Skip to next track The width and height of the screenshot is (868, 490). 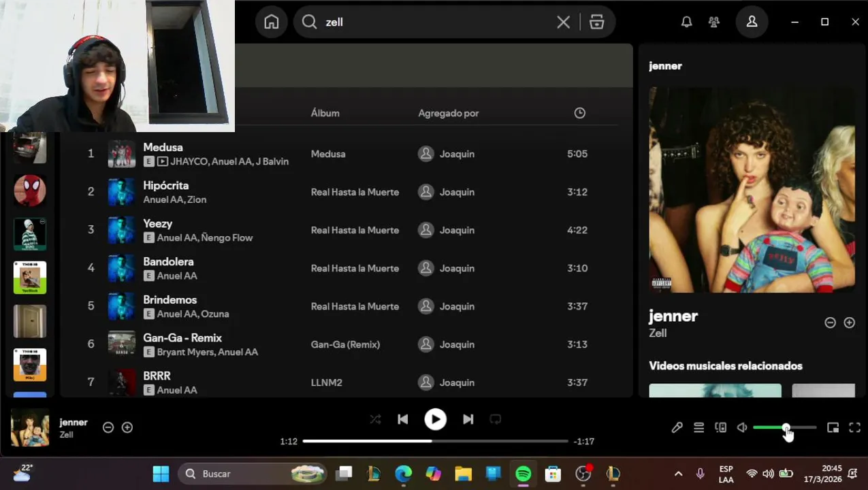468,419
